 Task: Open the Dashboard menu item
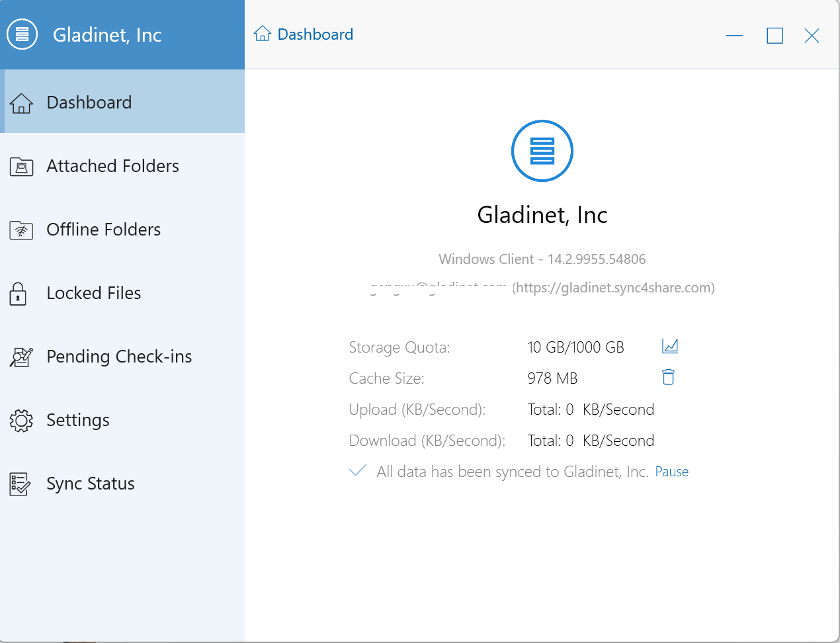(x=122, y=102)
